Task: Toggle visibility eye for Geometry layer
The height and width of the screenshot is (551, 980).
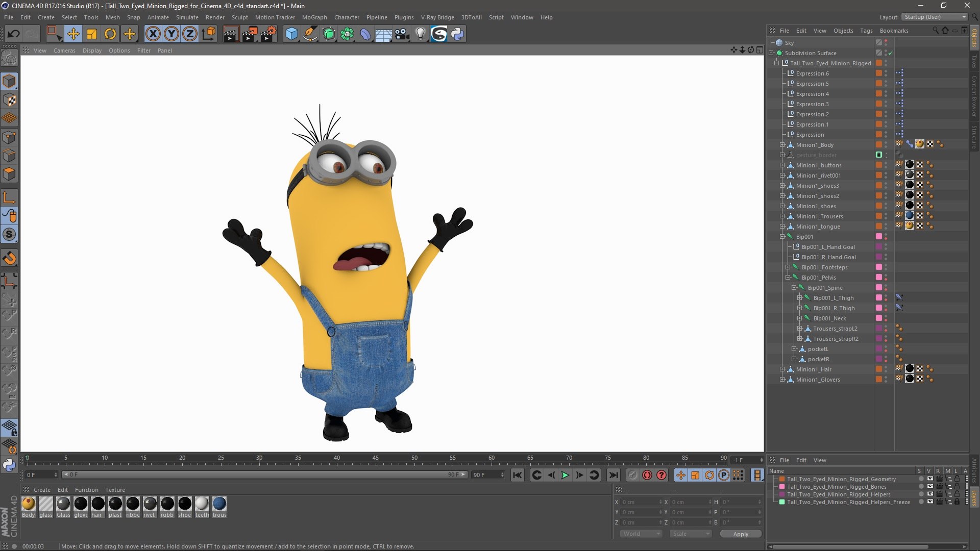Action: click(x=930, y=479)
